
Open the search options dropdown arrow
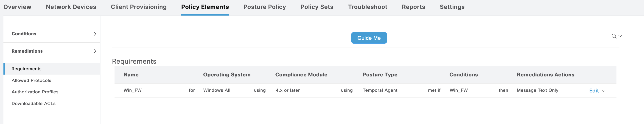pyautogui.click(x=620, y=36)
